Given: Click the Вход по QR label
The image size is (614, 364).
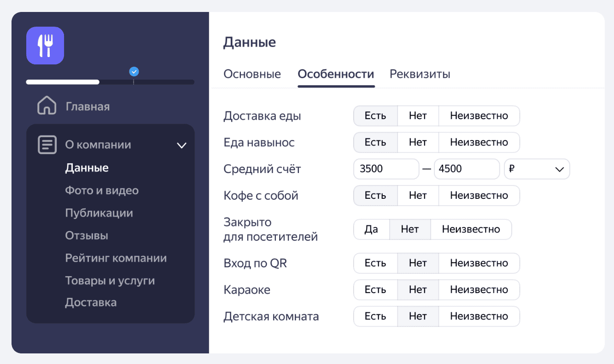Looking at the screenshot, I should click(x=255, y=264).
